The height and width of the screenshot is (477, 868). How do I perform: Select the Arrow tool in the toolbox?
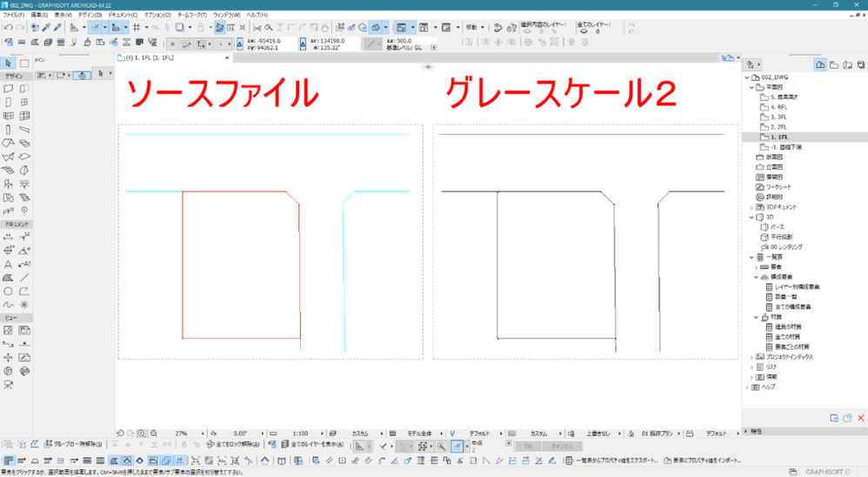pos(9,64)
